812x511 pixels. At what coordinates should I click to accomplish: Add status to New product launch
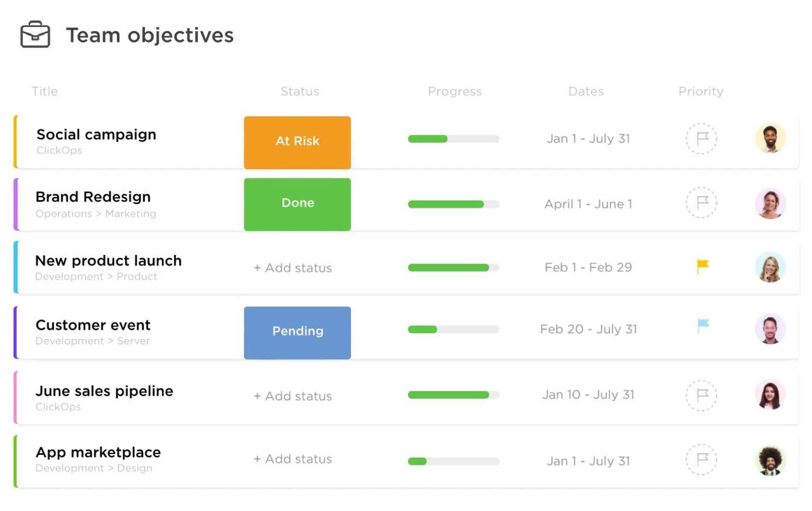point(293,268)
